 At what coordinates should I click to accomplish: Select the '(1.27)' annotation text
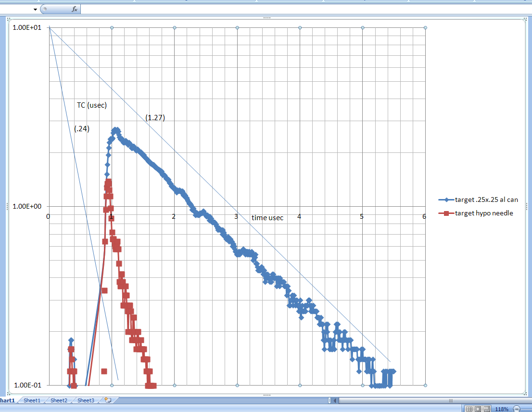click(155, 118)
